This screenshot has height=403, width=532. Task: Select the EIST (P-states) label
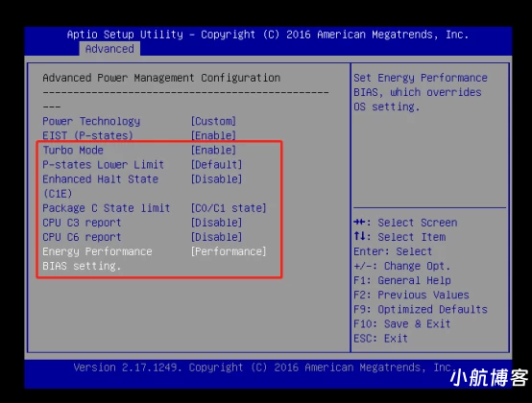pyautogui.click(x=87, y=135)
